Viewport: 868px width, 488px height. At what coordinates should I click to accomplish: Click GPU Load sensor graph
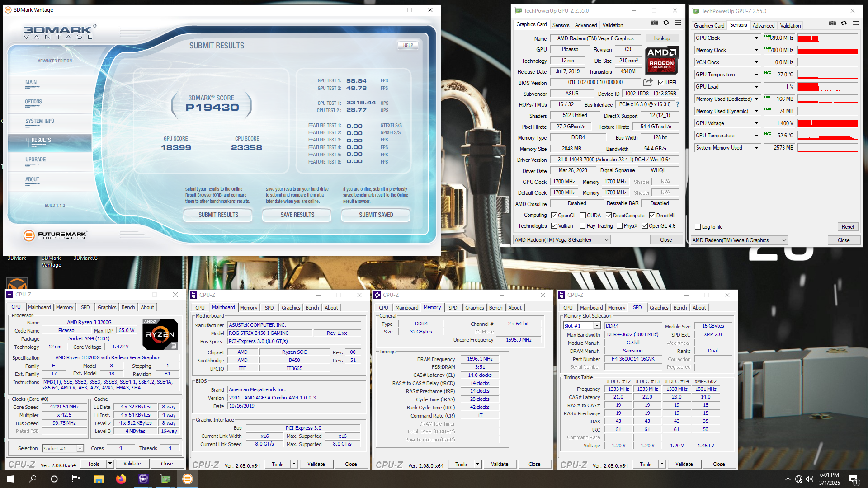click(828, 87)
